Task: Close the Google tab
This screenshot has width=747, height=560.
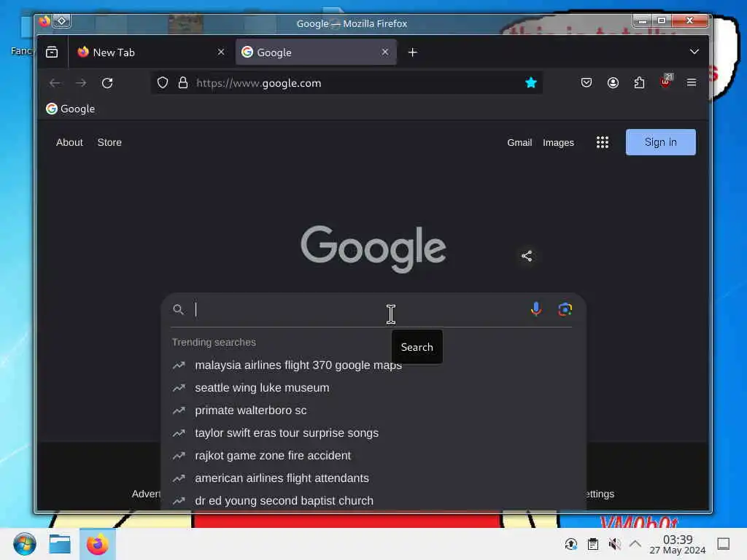Action: pos(385,52)
